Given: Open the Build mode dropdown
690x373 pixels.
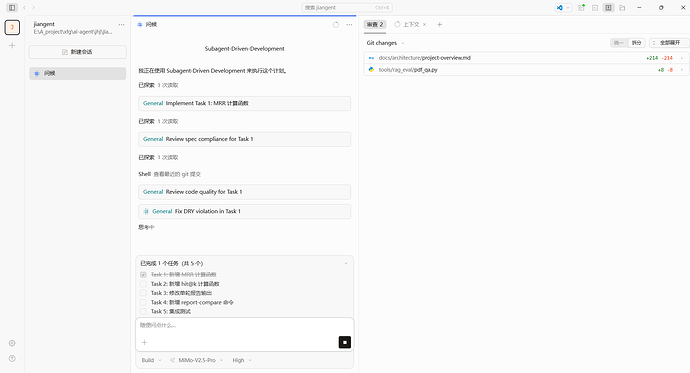Looking at the screenshot, I should point(151,360).
